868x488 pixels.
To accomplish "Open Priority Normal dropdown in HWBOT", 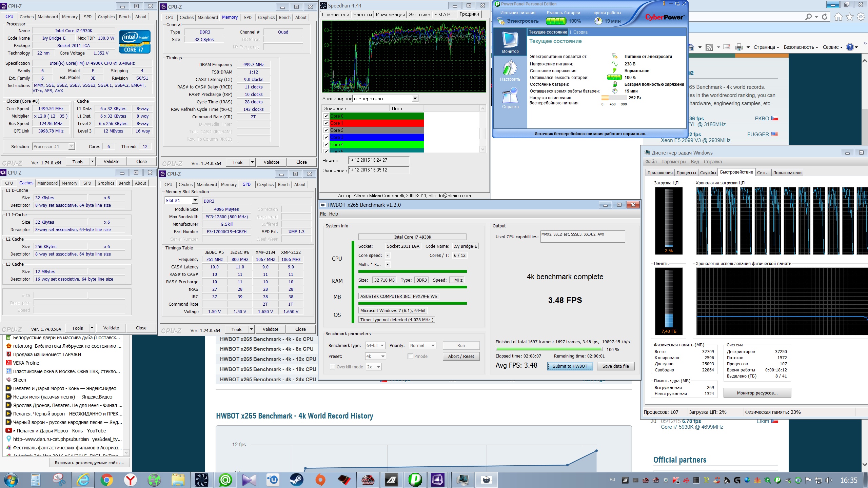I will (x=422, y=345).
